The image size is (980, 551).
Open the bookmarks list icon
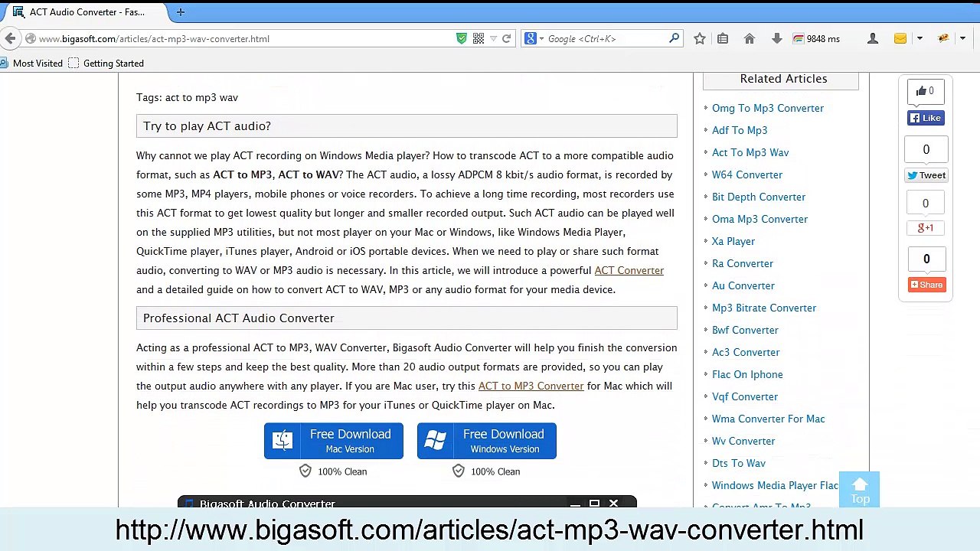(723, 38)
